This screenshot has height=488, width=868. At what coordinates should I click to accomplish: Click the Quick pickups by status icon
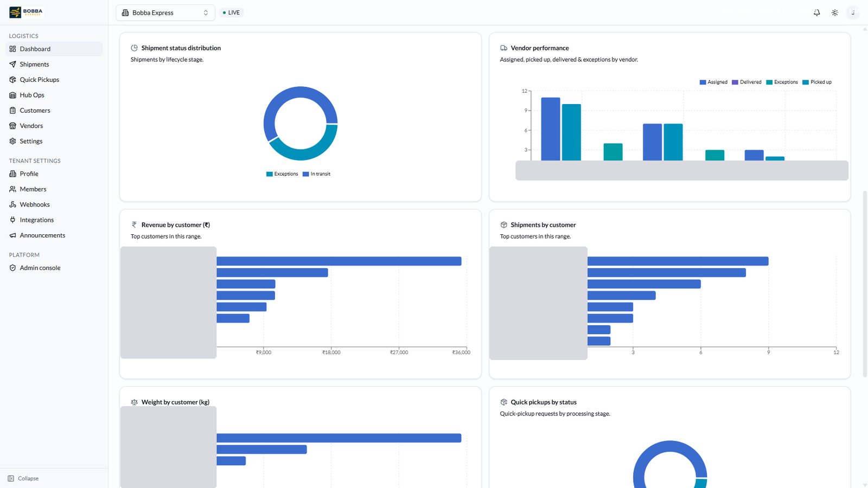(x=503, y=402)
